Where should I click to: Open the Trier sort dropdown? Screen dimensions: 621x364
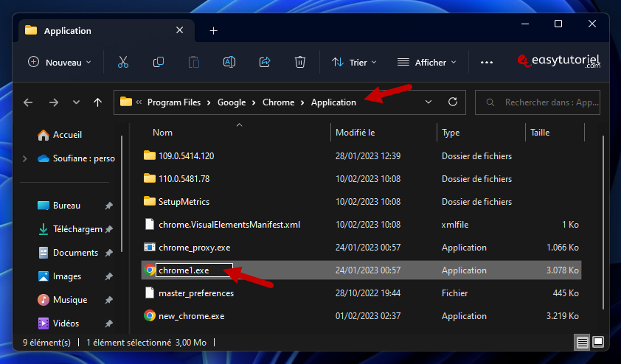pos(354,63)
